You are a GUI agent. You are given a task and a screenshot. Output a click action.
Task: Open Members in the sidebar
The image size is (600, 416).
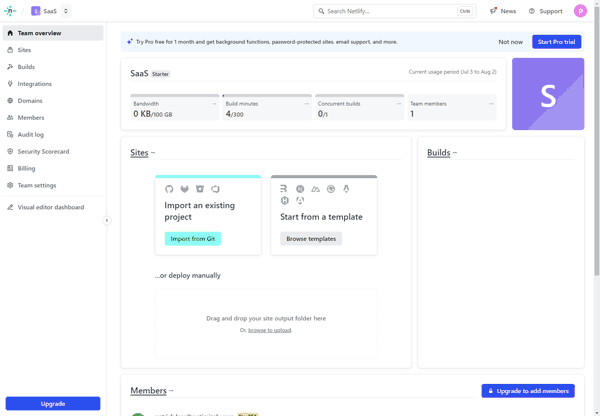tap(53, 117)
